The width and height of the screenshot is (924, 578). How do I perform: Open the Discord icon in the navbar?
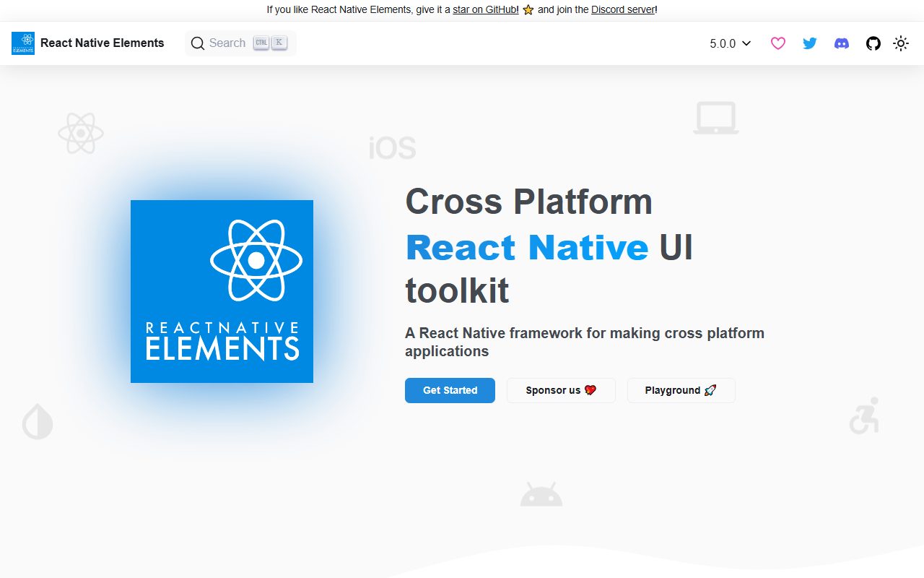tap(842, 43)
